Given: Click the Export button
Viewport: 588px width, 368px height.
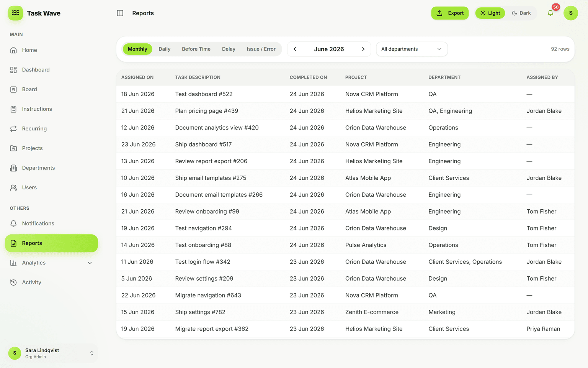Looking at the screenshot, I should pos(450,13).
